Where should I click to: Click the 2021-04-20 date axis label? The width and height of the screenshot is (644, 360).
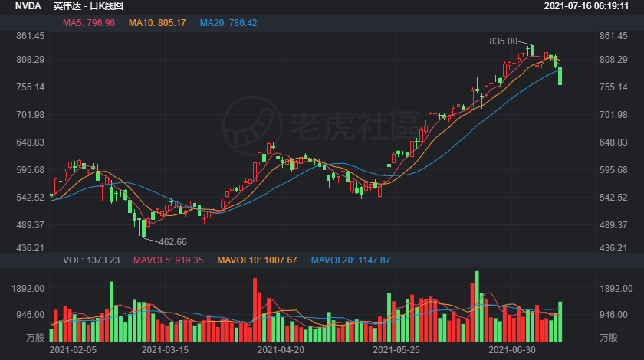click(x=281, y=350)
